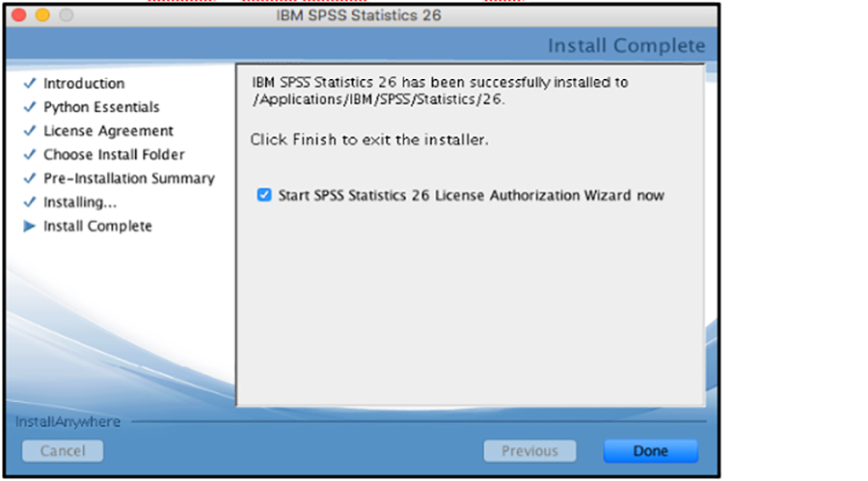This screenshot has height=481, width=868.
Task: Click the Installing... step label
Action: pyautogui.click(x=80, y=202)
